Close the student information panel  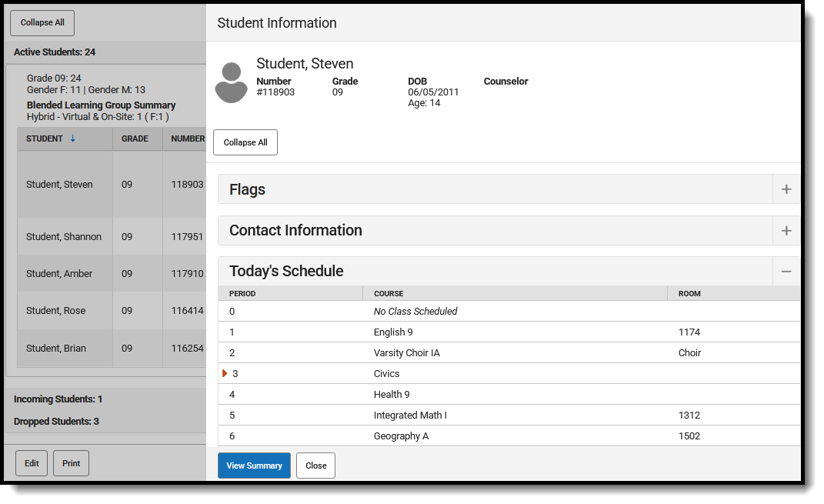pyautogui.click(x=315, y=466)
